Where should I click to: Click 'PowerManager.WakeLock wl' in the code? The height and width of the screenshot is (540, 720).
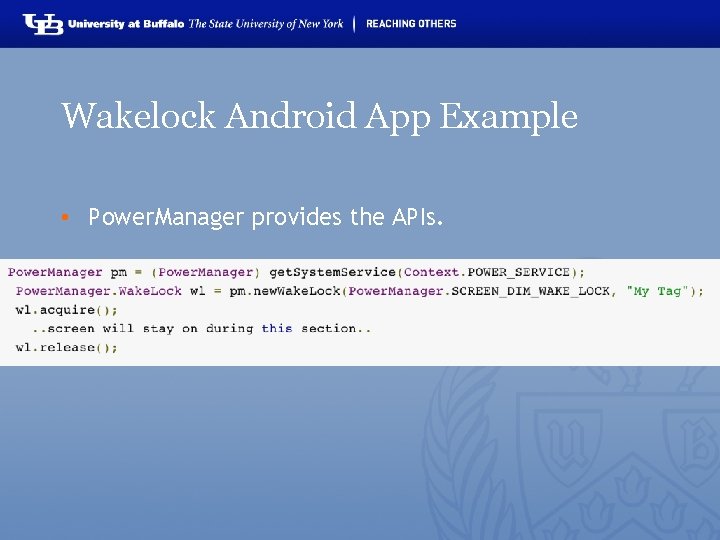110,291
